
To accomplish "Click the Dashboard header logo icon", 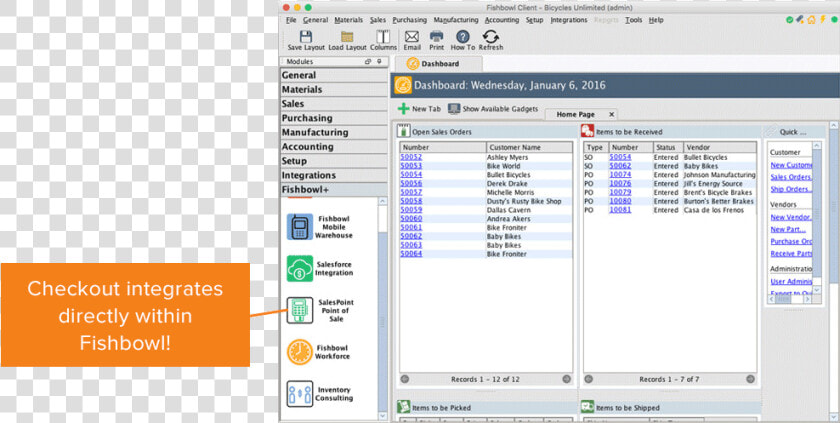I will click(403, 85).
